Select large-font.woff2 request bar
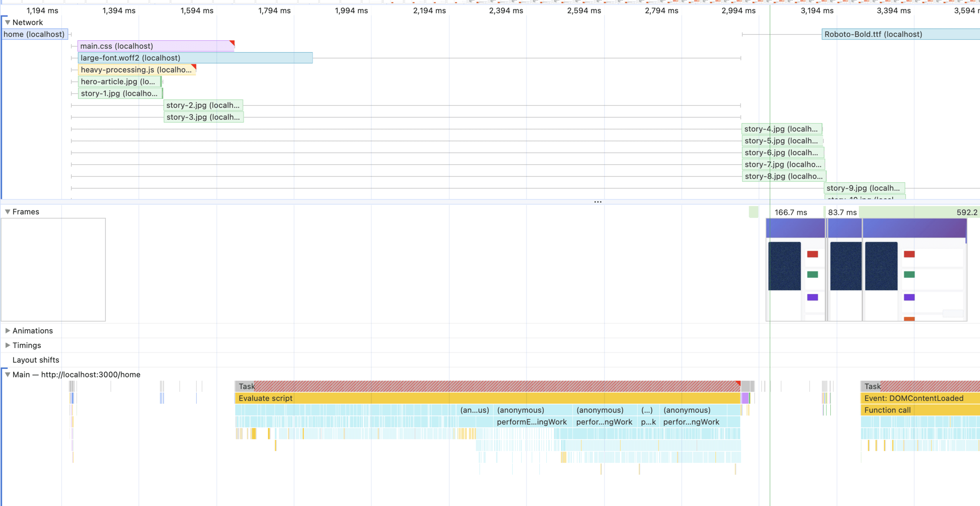Screen dimensions: 980x506 [195, 58]
